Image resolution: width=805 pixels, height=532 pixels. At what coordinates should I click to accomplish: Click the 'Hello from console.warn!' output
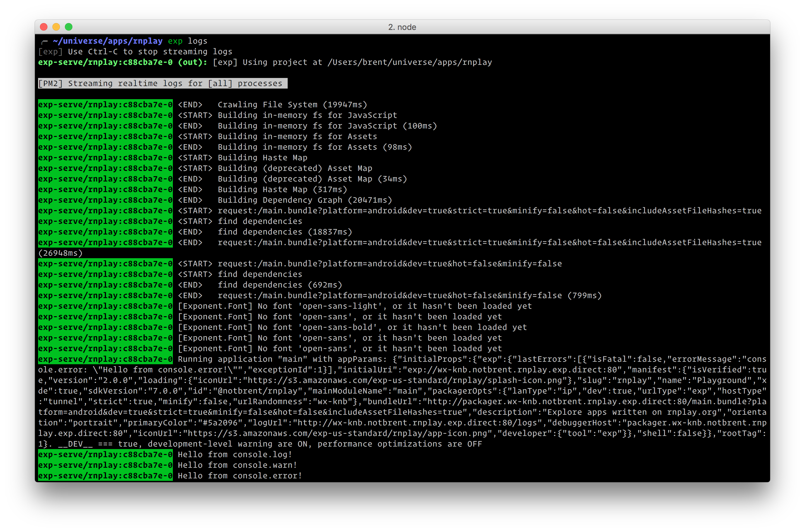coord(237,465)
